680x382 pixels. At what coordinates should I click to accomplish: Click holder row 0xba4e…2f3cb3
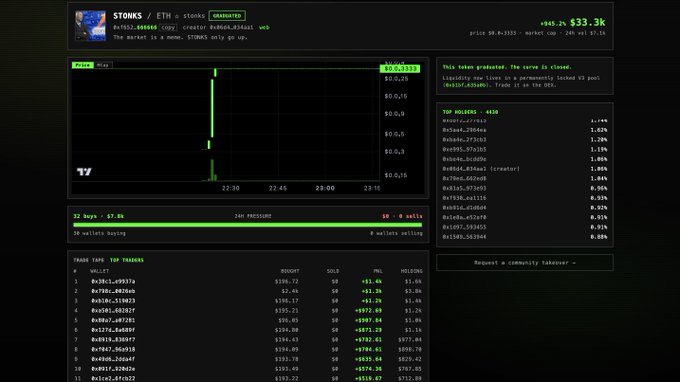click(x=525, y=140)
